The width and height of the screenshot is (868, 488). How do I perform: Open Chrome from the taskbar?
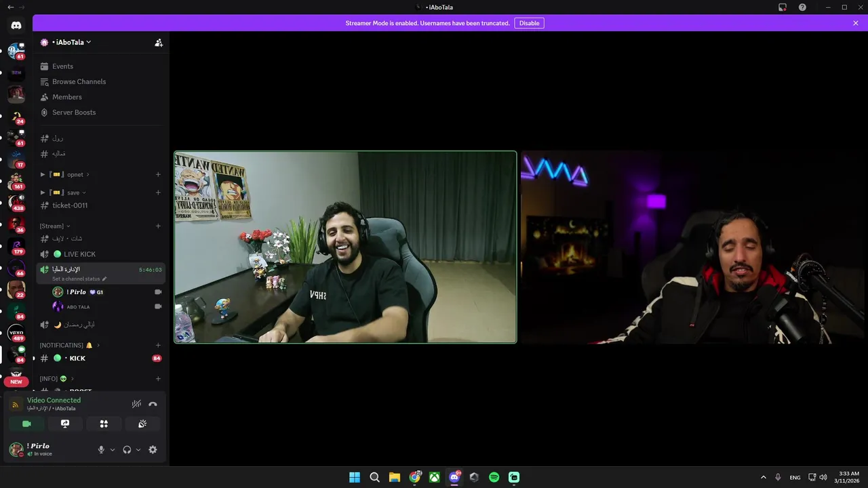pyautogui.click(x=414, y=477)
